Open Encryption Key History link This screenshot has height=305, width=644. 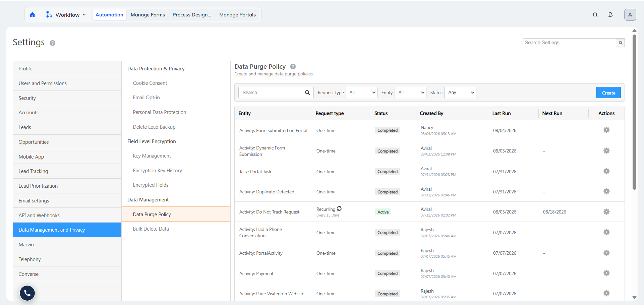[157, 171]
